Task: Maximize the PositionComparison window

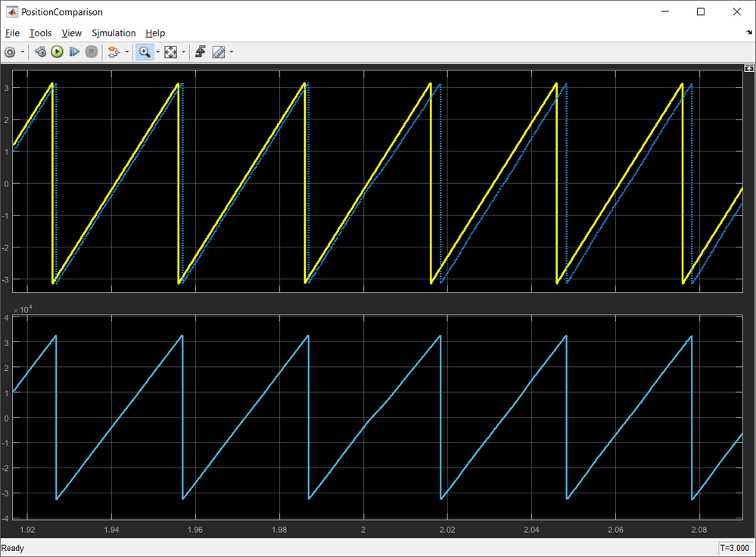Action: point(701,11)
